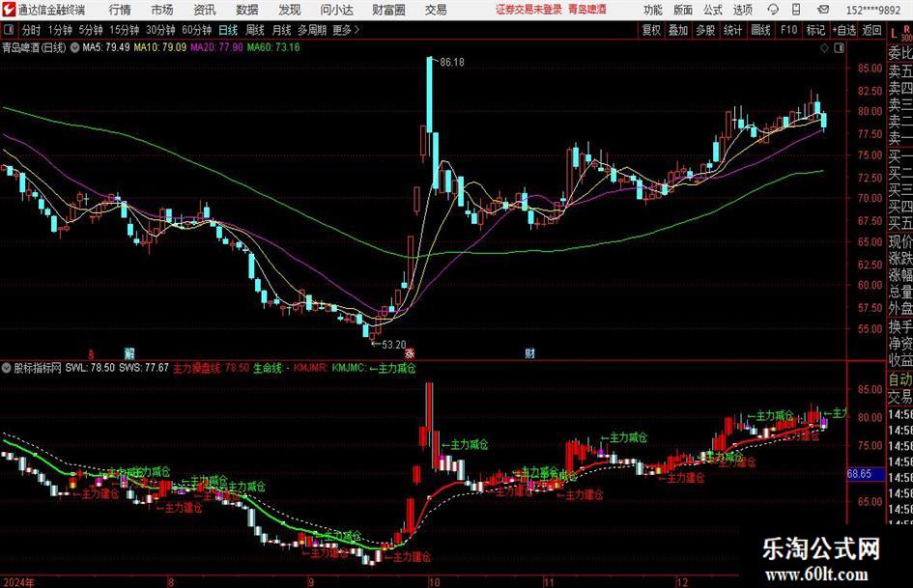913x588 pixels.
Task: Expand the 股标指标网 indicator round arrow
Action: pos(7,368)
